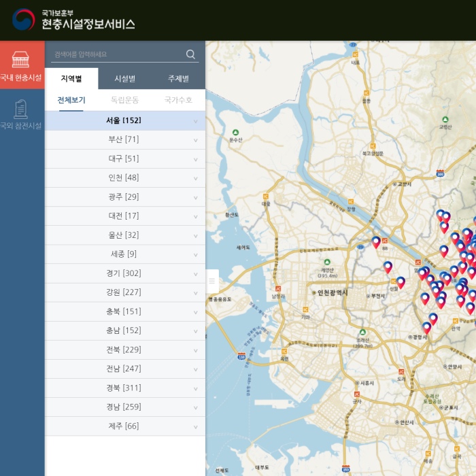Switch to the 주제별 tab
Viewport: 476px width, 476px height.
[178, 79]
